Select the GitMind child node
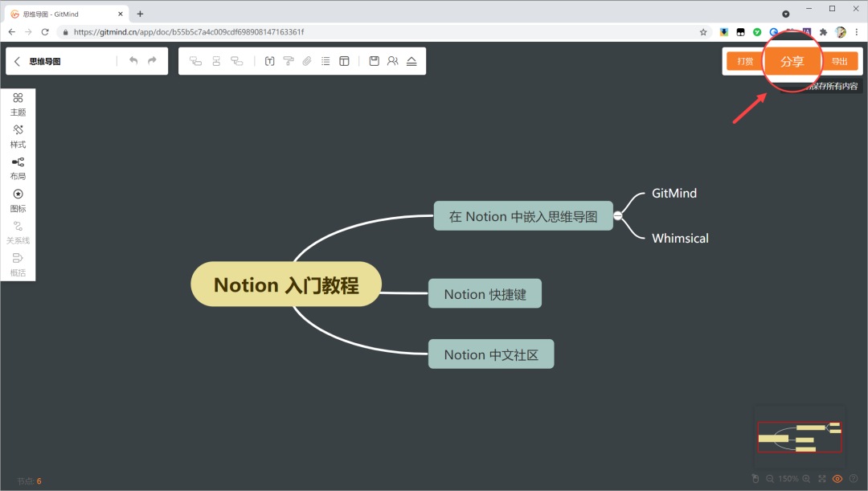This screenshot has height=491, width=868. [x=674, y=193]
